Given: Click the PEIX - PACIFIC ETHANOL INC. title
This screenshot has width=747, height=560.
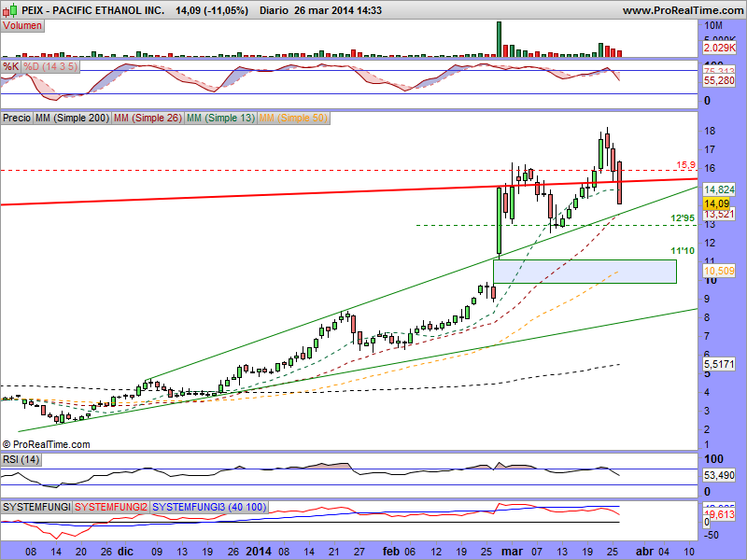Looking at the screenshot, I should click(92, 10).
